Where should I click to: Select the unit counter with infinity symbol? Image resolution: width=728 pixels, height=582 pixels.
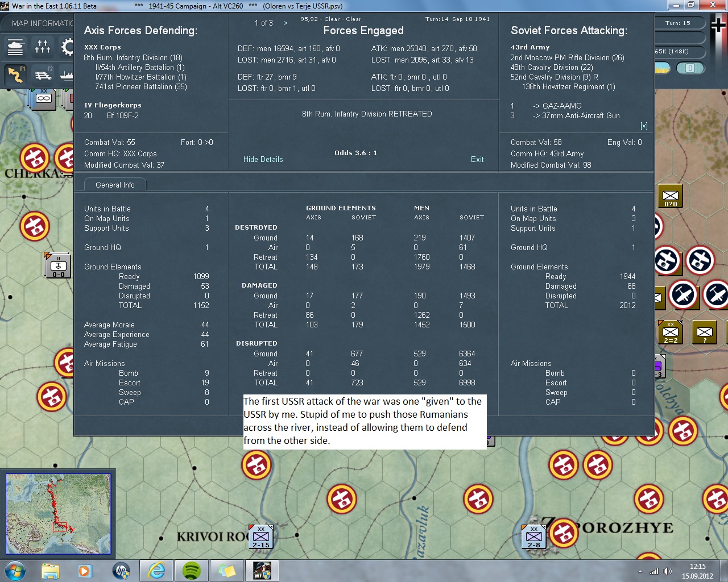(x=44, y=98)
